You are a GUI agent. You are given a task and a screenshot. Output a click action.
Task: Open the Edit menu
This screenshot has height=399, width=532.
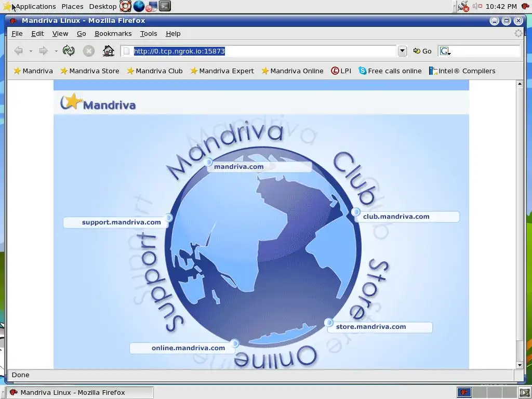(37, 34)
